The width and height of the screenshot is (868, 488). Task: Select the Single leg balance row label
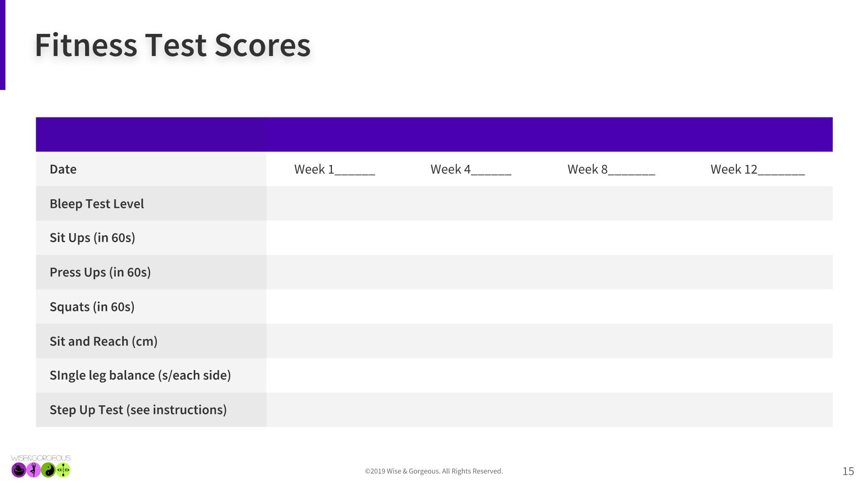tap(140, 375)
